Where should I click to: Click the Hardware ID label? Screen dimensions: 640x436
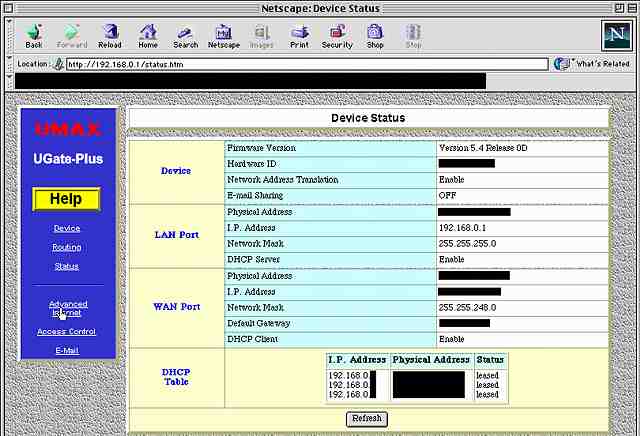251,164
